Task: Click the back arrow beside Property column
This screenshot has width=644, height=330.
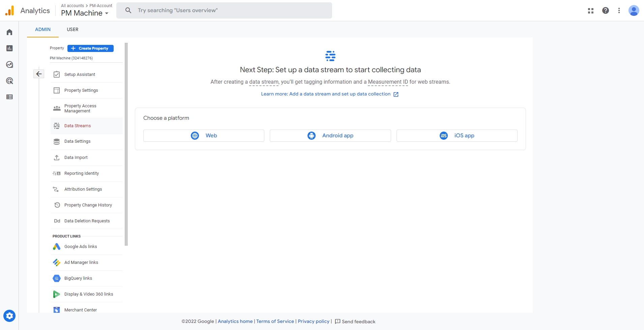Action: point(39,74)
